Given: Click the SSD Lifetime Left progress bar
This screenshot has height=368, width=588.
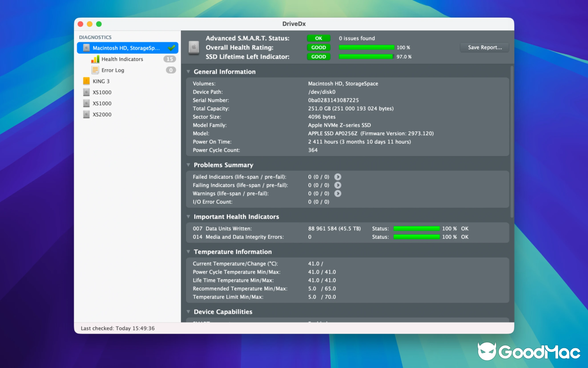Looking at the screenshot, I should tap(367, 57).
